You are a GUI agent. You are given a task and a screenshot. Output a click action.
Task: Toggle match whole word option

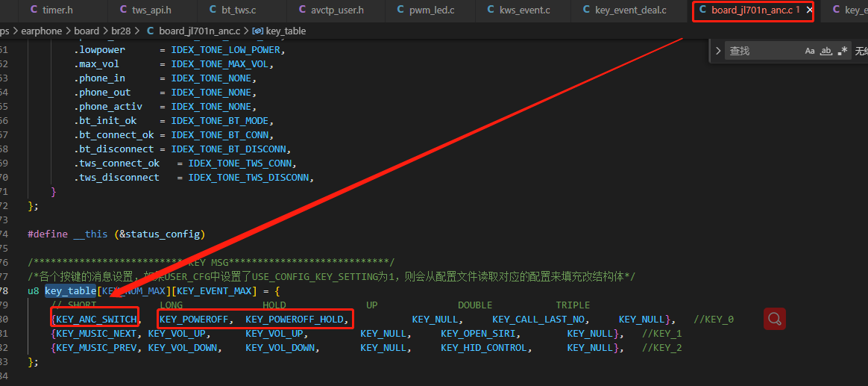(826, 51)
